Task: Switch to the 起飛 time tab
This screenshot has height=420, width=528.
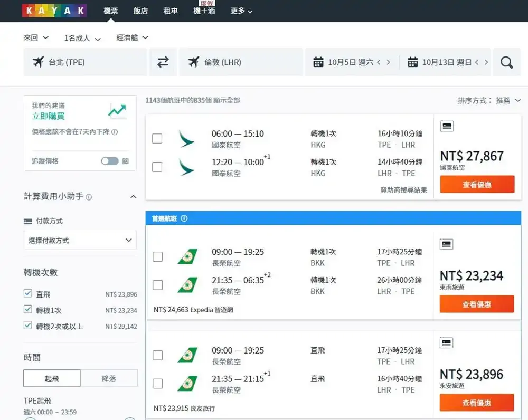Action: point(52,378)
